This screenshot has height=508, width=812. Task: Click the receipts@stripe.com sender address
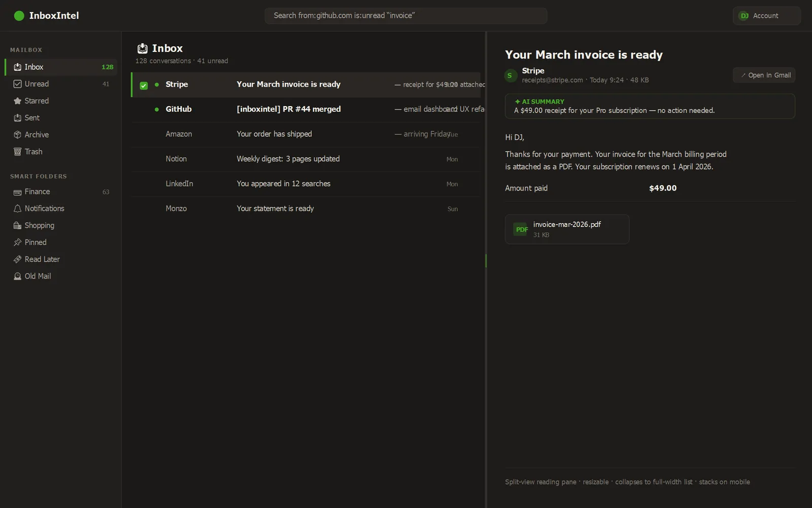click(552, 80)
